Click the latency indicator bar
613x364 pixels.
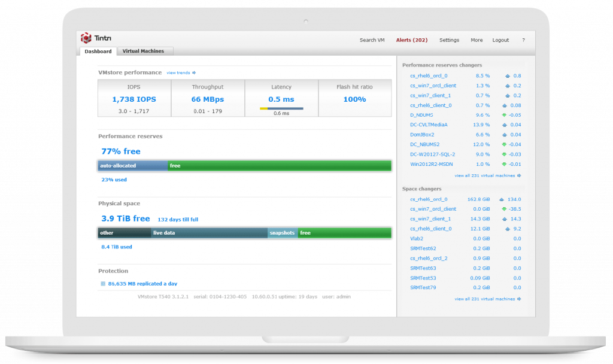[281, 108]
